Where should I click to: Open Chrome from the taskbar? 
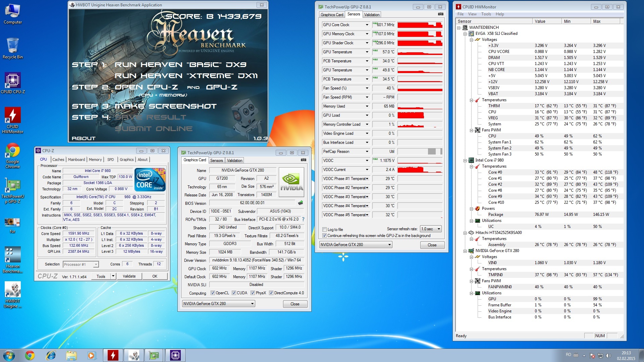(30, 355)
